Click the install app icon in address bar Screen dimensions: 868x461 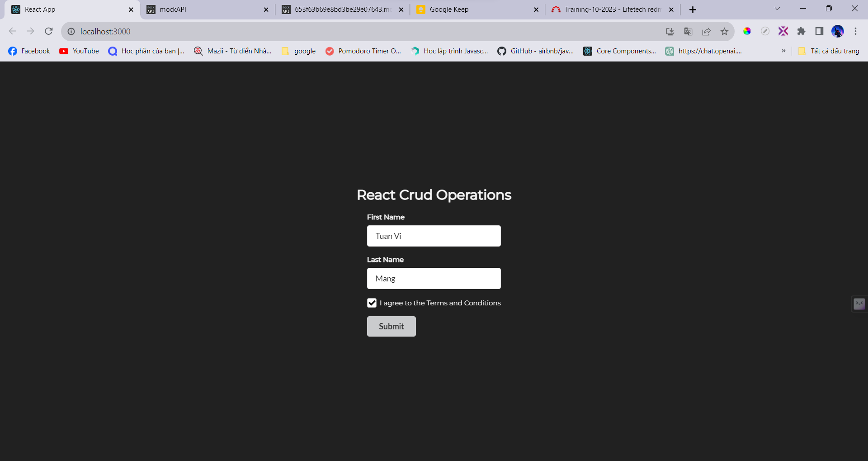pos(670,31)
